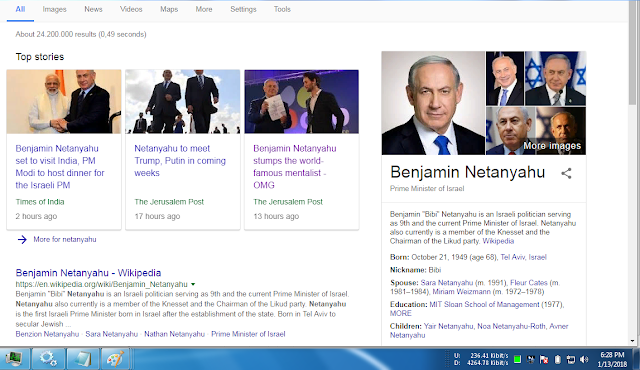Viewport: 640px width, 370px height.
Task: Click the network connection tray icon
Action: pos(571,359)
